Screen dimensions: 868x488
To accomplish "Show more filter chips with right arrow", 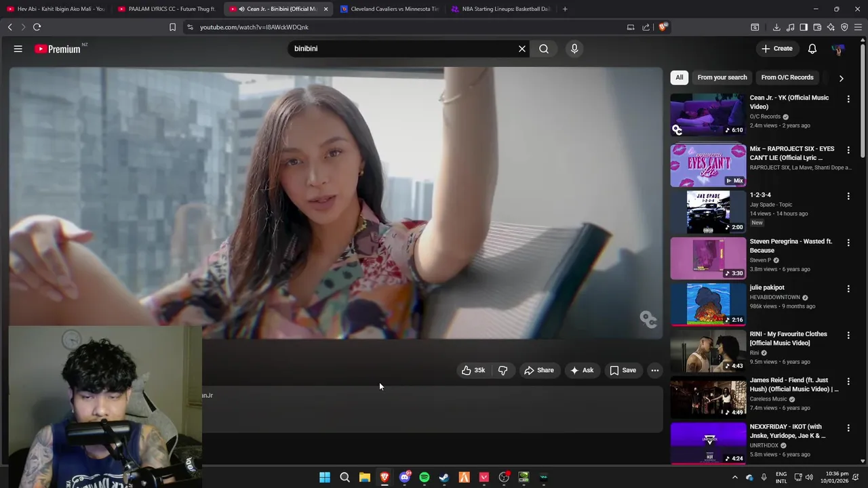I will (x=841, y=78).
